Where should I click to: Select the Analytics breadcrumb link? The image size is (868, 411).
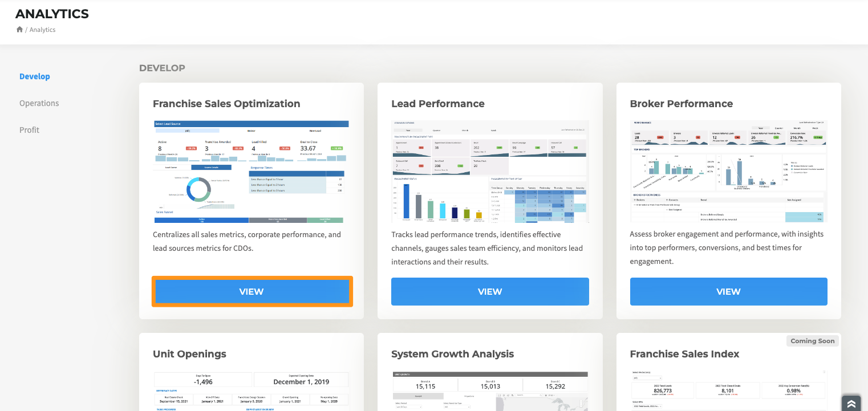42,30
